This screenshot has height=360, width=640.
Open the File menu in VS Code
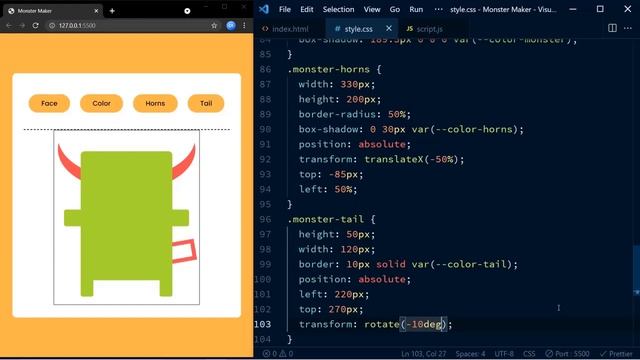tap(284, 9)
